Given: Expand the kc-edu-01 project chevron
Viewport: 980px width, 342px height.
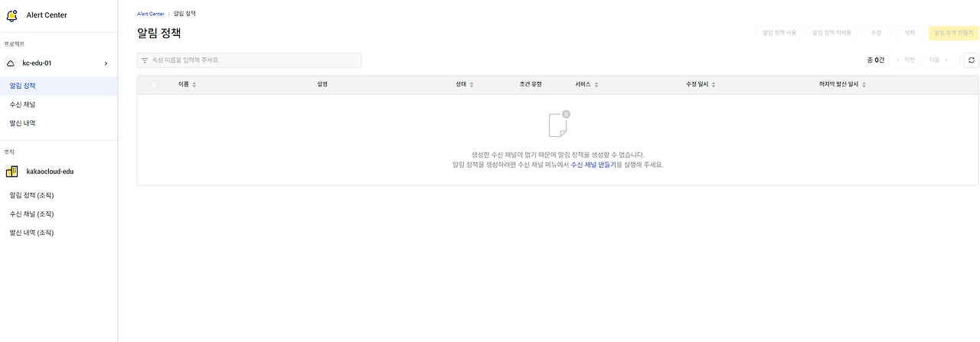Looking at the screenshot, I should click(106, 64).
